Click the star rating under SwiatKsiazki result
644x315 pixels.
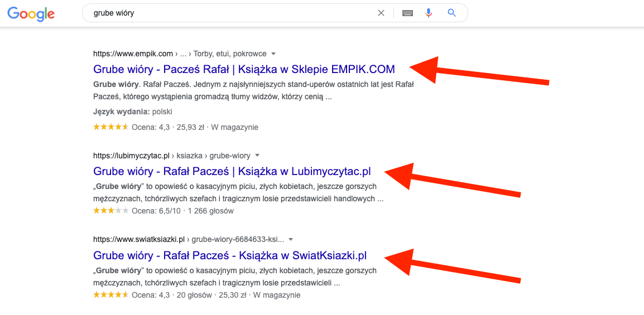click(x=110, y=295)
